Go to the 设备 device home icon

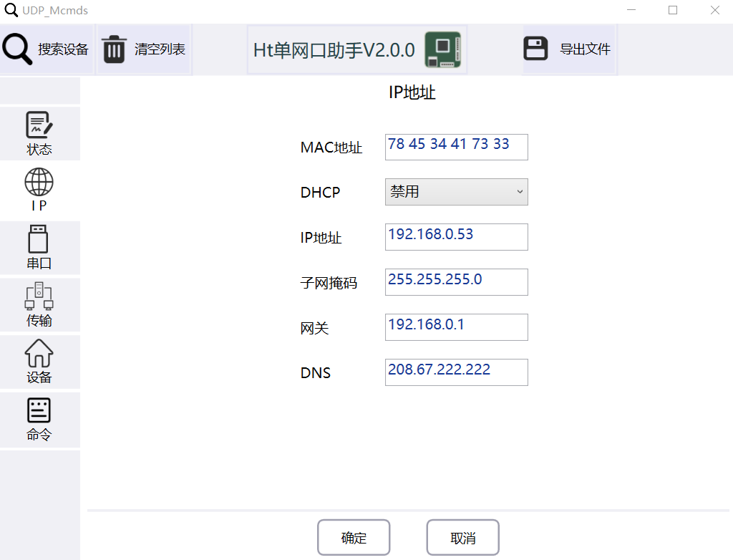[39, 354]
